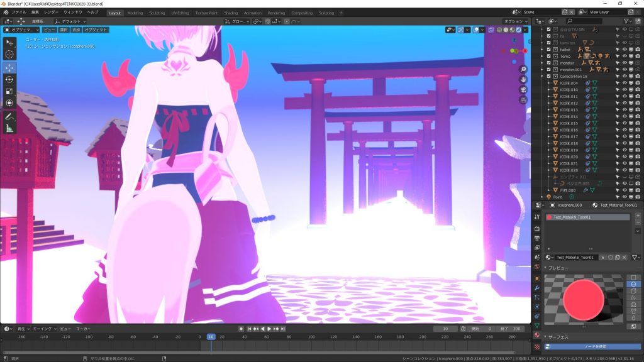Switch to the Shading workspace tab
Image resolution: width=644 pixels, height=362 pixels.
tap(231, 13)
